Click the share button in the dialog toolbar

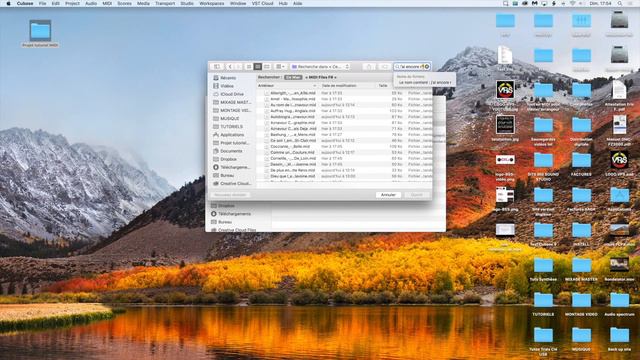point(369,67)
